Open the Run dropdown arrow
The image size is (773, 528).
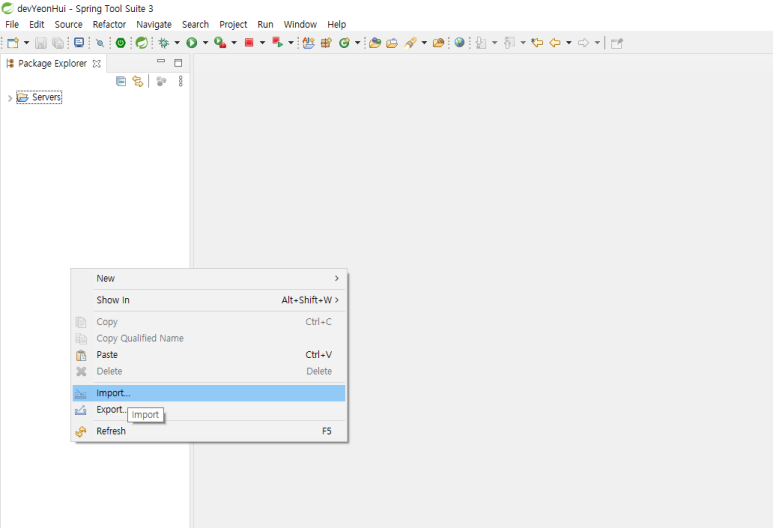click(206, 43)
